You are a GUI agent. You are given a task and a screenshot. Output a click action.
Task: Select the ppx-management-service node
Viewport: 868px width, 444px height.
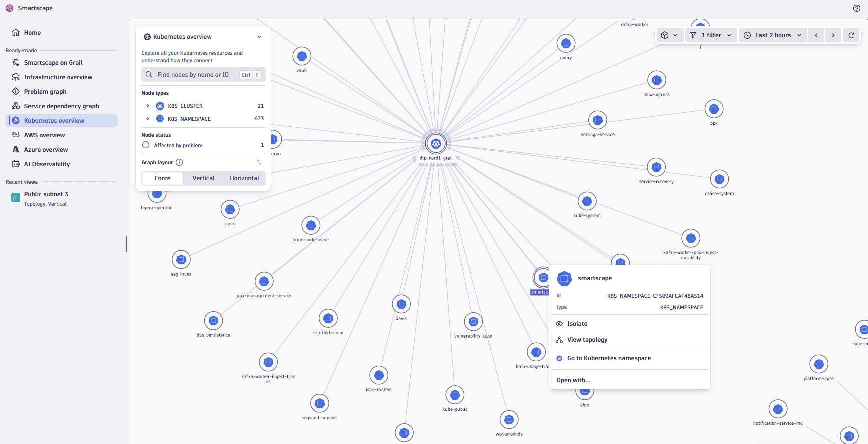tap(264, 281)
